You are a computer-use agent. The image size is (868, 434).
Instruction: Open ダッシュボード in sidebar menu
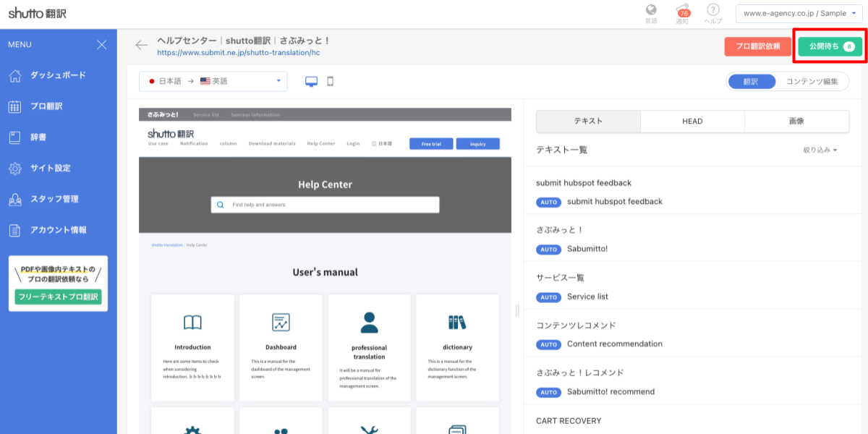(59, 75)
